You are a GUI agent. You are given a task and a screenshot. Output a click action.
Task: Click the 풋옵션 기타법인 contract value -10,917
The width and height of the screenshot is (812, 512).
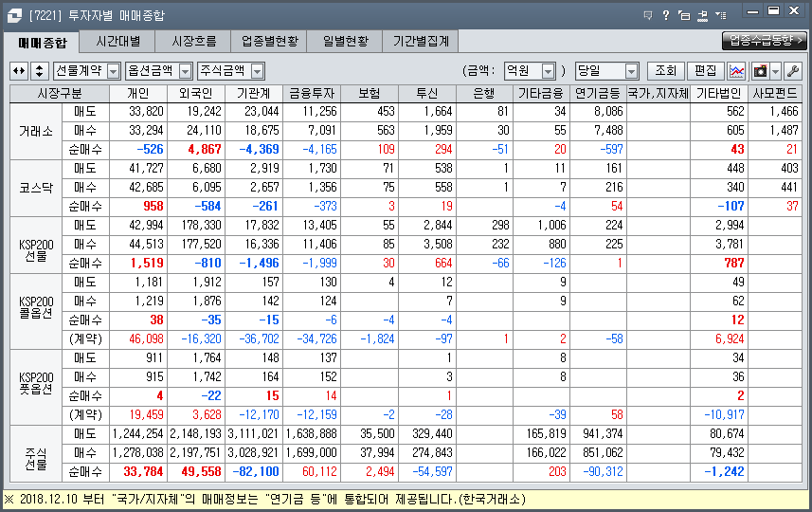tap(725, 414)
